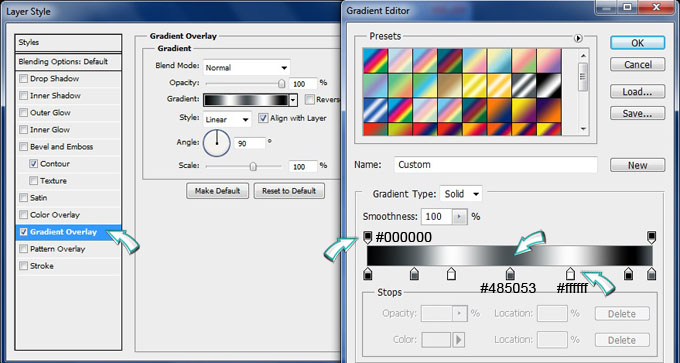The image size is (680, 363).
Task: Choose the black-and-white striped gradient preset
Action: pos(549,85)
